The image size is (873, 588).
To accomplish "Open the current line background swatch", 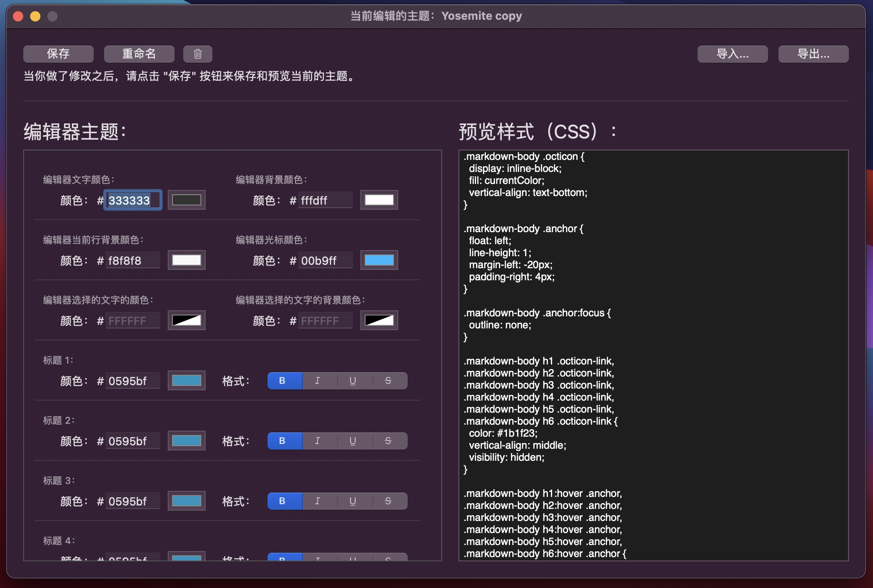I will tap(186, 260).
